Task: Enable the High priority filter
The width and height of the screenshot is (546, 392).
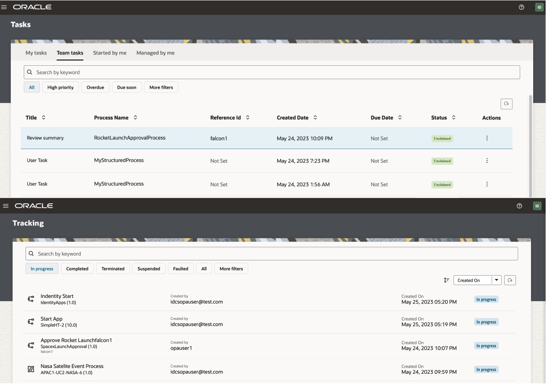Action: [x=60, y=87]
